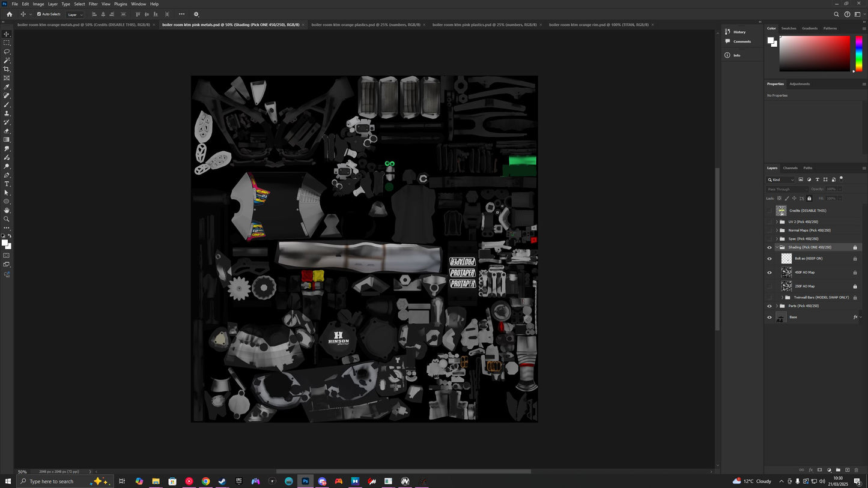Hide the Bolt ao (KEEP ON) layer
The width and height of the screenshot is (868, 488).
pyautogui.click(x=769, y=259)
